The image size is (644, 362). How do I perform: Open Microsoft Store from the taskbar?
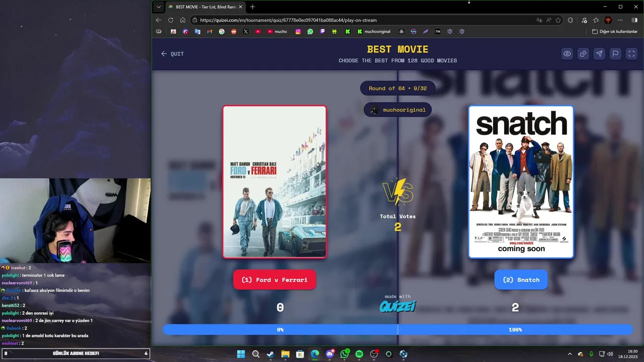(300, 354)
